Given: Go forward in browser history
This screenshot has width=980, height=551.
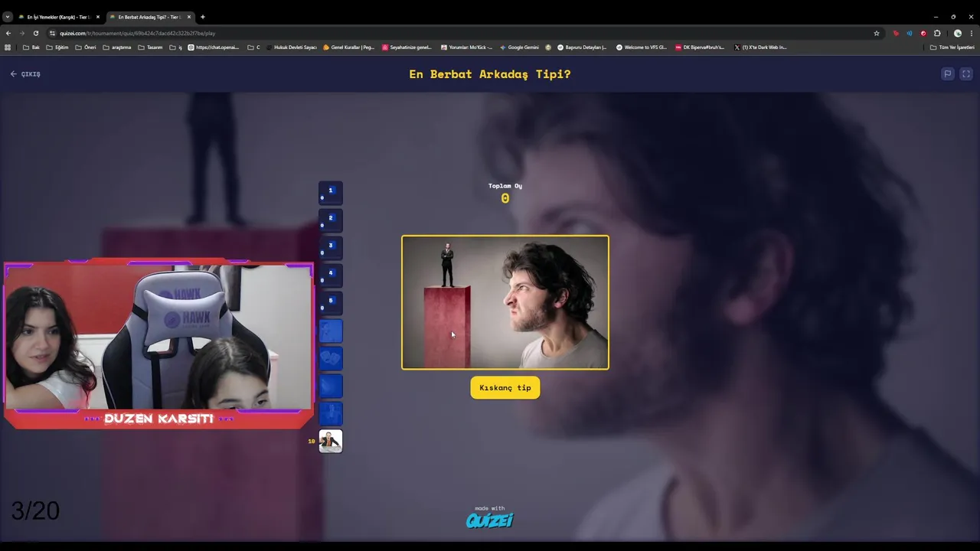Looking at the screenshot, I should (x=22, y=34).
